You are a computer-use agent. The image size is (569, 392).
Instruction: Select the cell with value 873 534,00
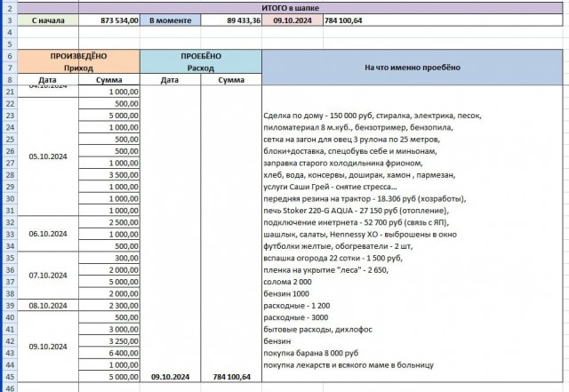pos(109,20)
